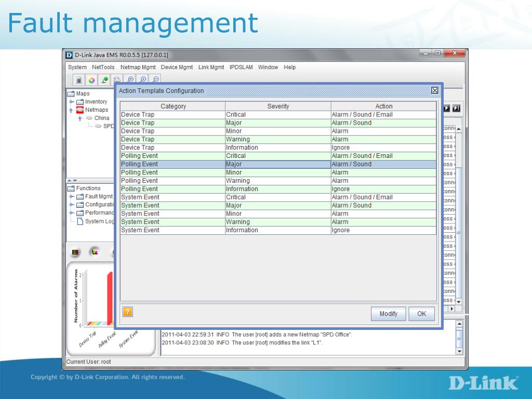Open the Help menu
This screenshot has height=399, width=532.
[x=290, y=67]
